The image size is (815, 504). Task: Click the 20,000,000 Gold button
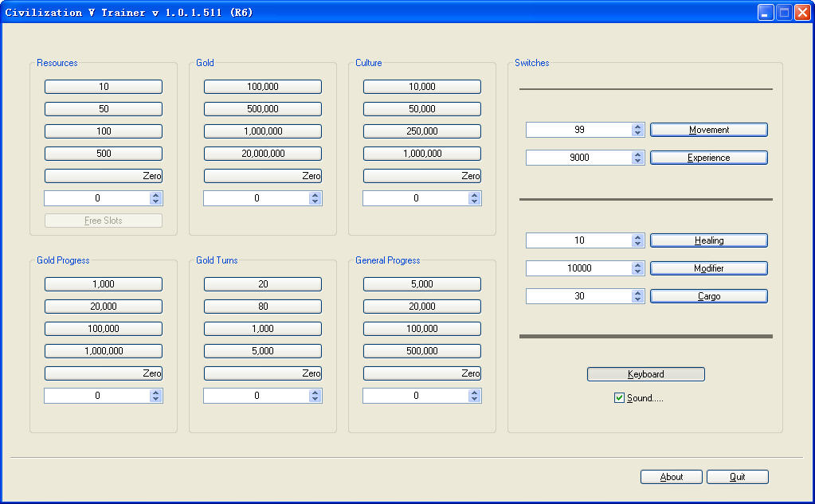point(263,154)
